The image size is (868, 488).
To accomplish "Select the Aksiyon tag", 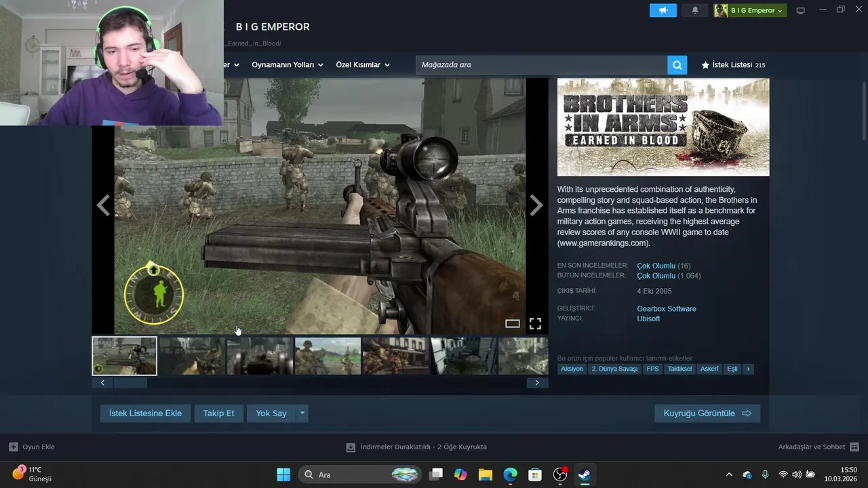I will [572, 369].
